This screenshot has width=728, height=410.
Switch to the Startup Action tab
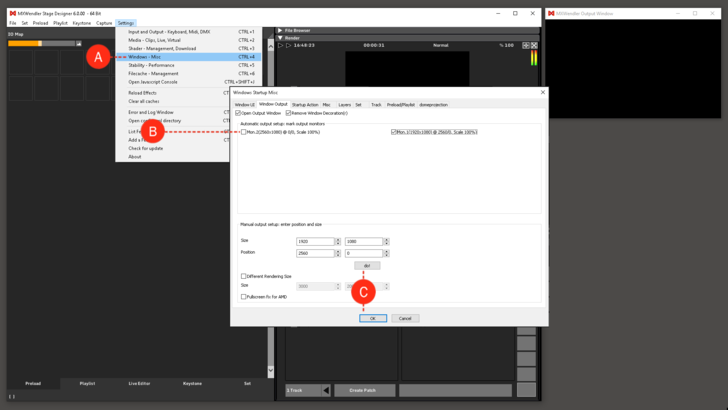[x=305, y=105]
